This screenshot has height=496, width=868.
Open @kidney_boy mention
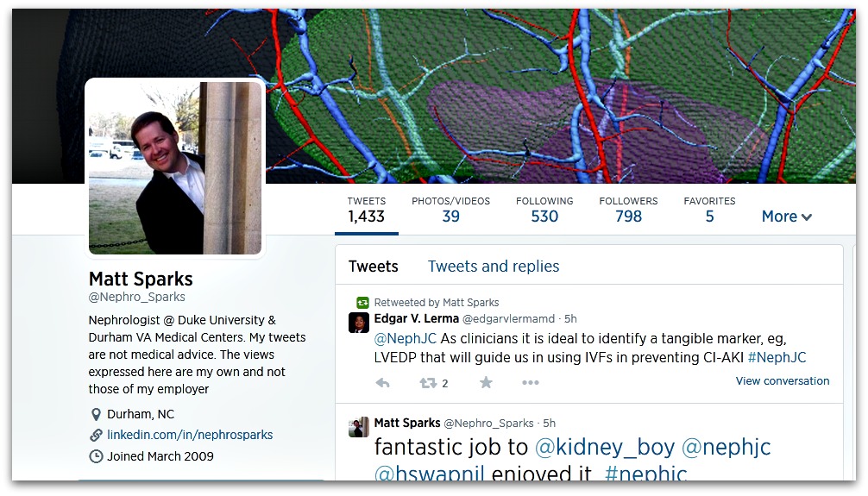[605, 448]
